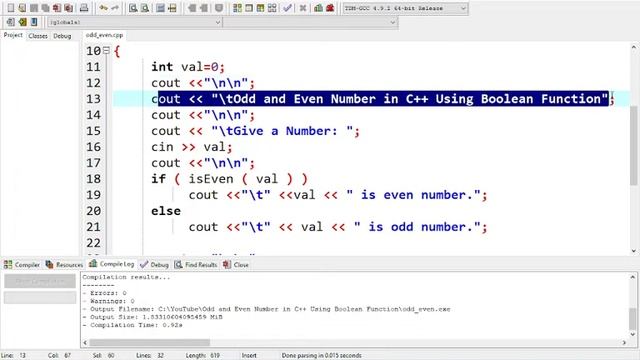Screen dimensions: 640x360
Task: Click the yellow Toggle Bookmarks icon
Action: tap(22, 22)
